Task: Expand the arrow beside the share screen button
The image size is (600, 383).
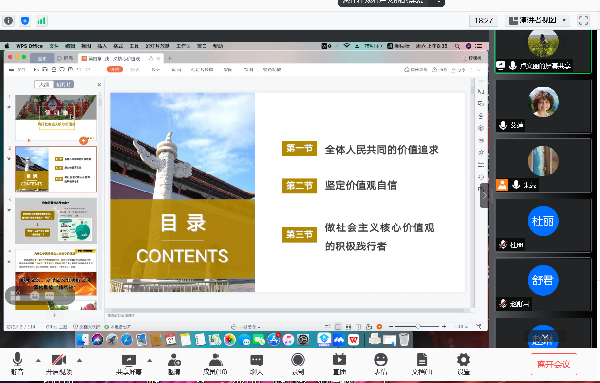Action: coord(150,360)
